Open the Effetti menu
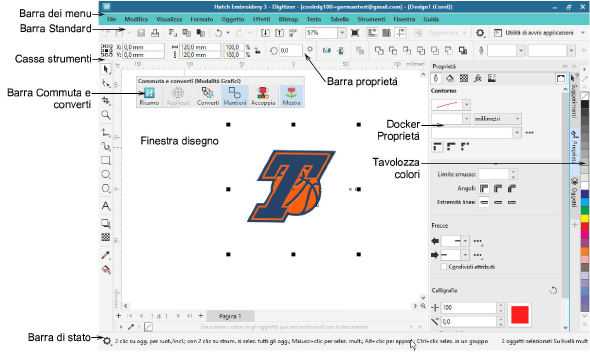 [x=261, y=19]
